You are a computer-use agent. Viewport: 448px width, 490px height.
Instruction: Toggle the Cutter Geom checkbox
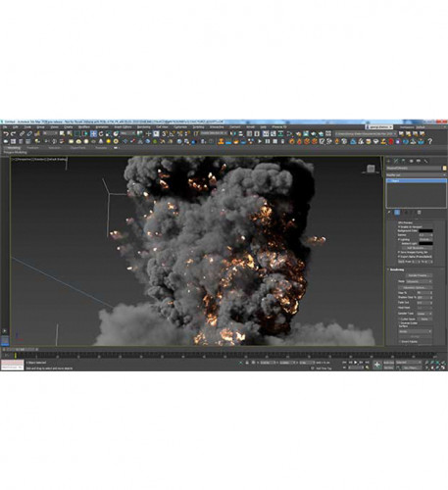399,318
